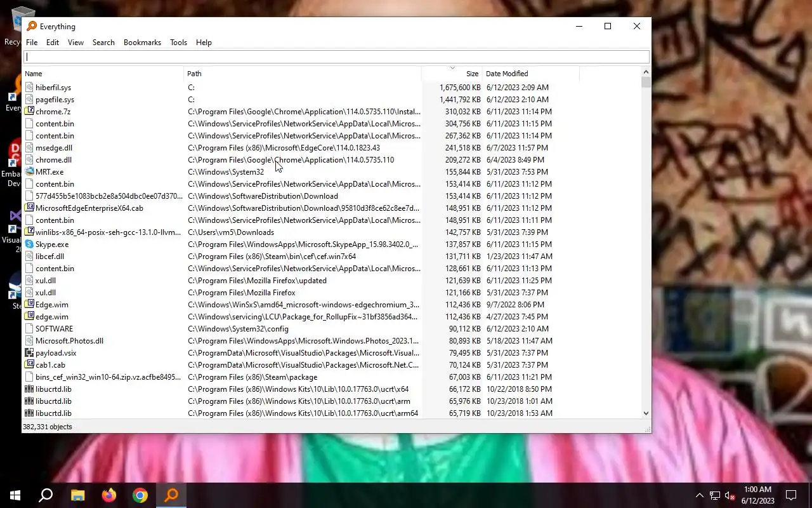Click the Everything app icon in title bar
This screenshot has width=812, height=508.
pos(32,26)
